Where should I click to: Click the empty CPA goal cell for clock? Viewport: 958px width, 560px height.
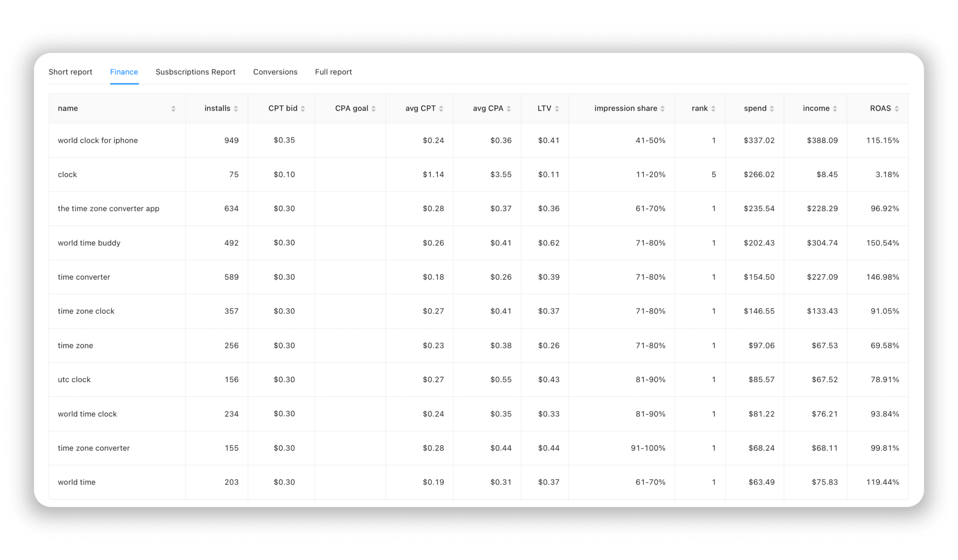350,174
